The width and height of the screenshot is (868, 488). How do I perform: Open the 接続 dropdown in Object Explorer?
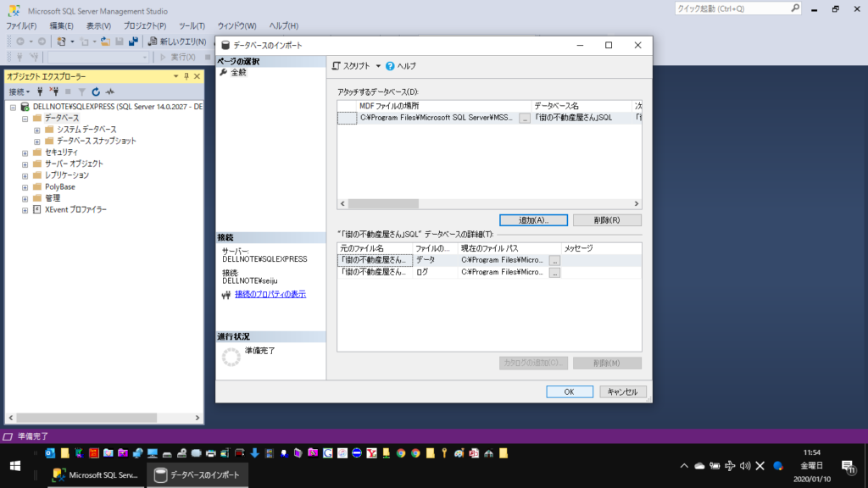pos(19,91)
